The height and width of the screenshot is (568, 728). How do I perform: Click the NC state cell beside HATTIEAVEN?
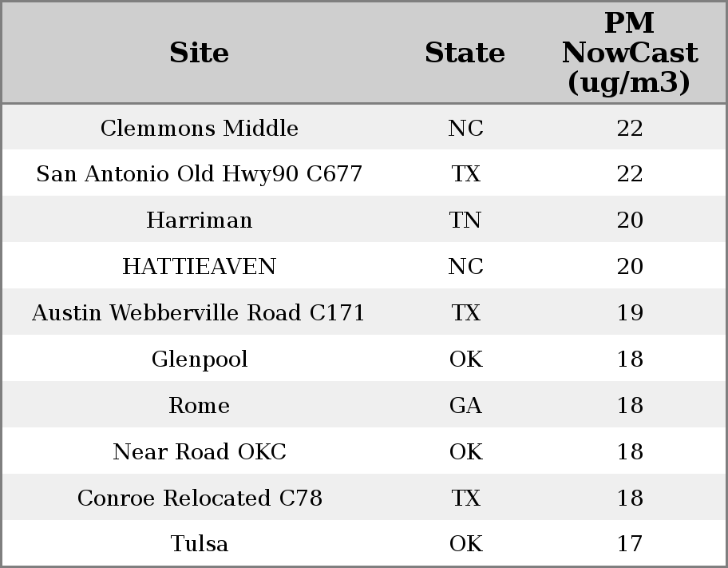click(x=465, y=267)
